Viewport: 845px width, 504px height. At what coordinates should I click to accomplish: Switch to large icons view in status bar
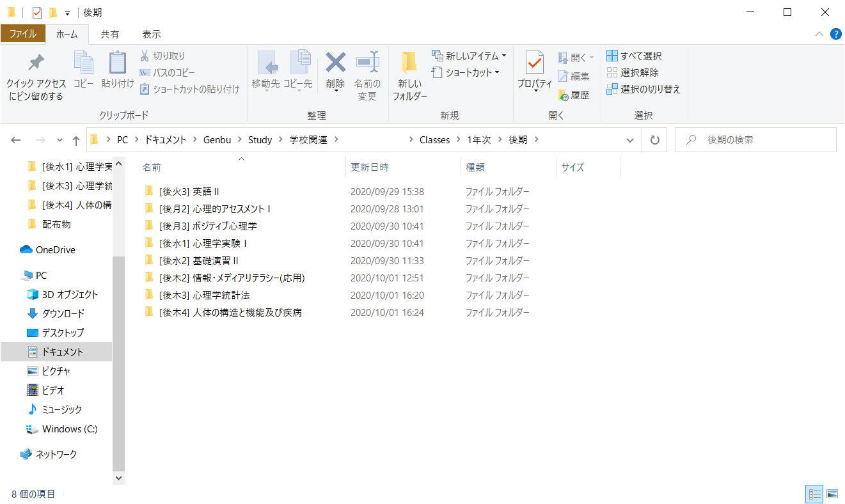point(832,494)
